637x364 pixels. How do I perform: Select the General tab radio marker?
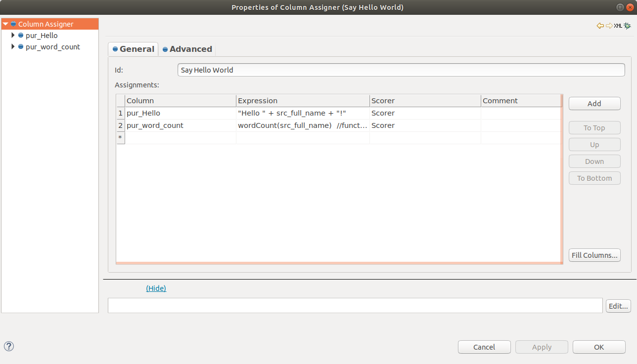[x=115, y=49]
